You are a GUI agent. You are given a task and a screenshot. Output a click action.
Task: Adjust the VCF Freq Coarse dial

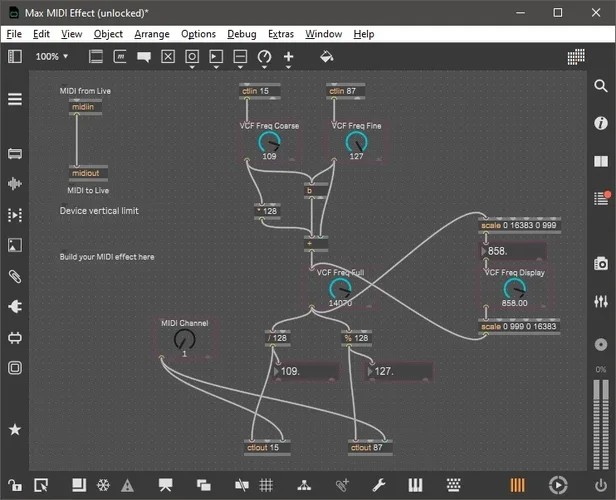[269, 143]
